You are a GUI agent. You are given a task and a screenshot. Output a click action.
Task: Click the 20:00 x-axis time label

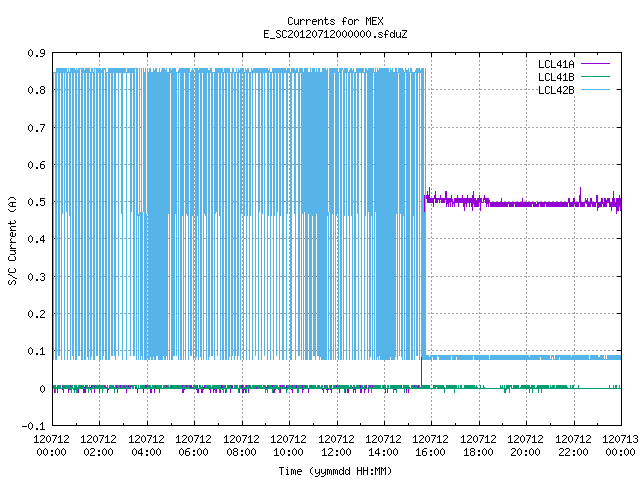pos(525,452)
